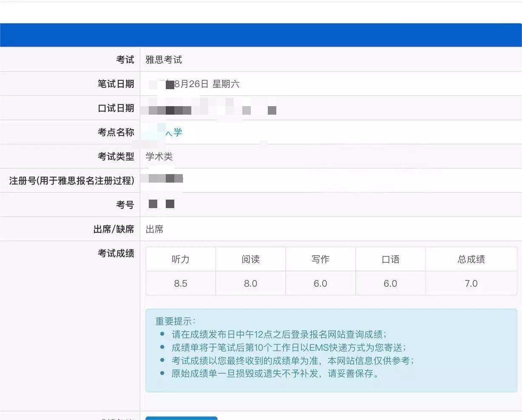The height and width of the screenshot is (420, 522).
Task: Click the 学 test center name link
Action: pos(174,132)
